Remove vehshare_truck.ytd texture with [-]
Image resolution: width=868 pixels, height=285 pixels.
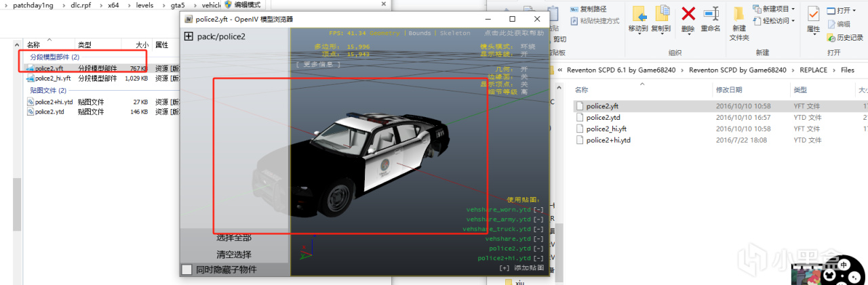538,229
